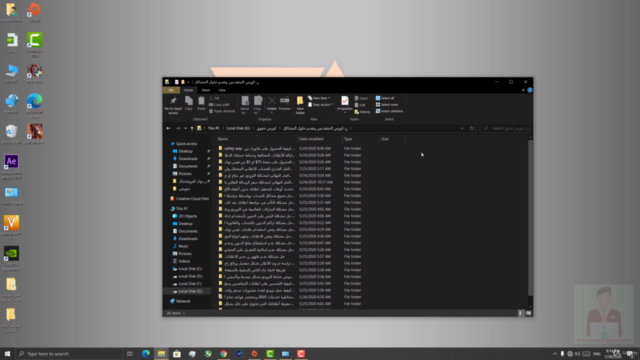Image resolution: width=640 pixels, height=360 pixels.
Task: Select Network in the navigation pane
Action: (182, 301)
